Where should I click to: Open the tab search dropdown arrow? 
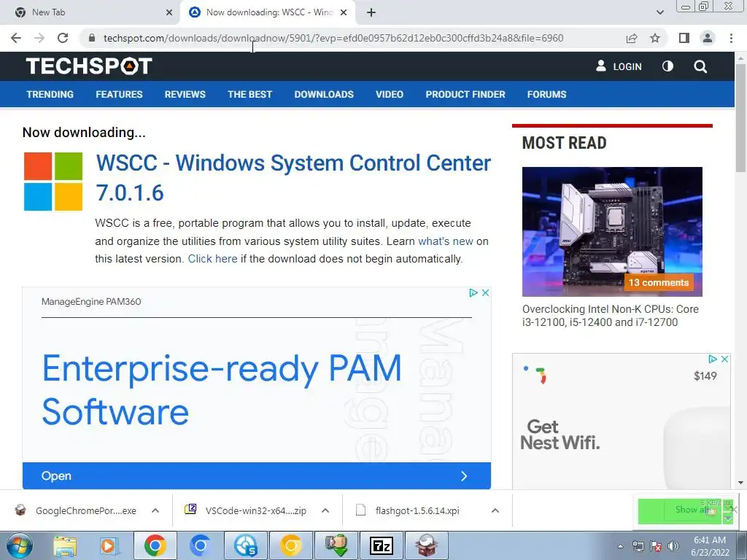[660, 12]
